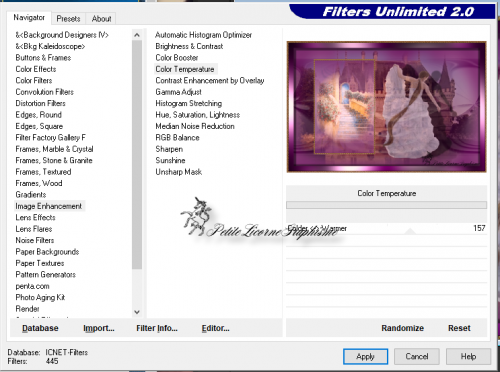
Task: Select Color Temperature filter
Action: (185, 69)
